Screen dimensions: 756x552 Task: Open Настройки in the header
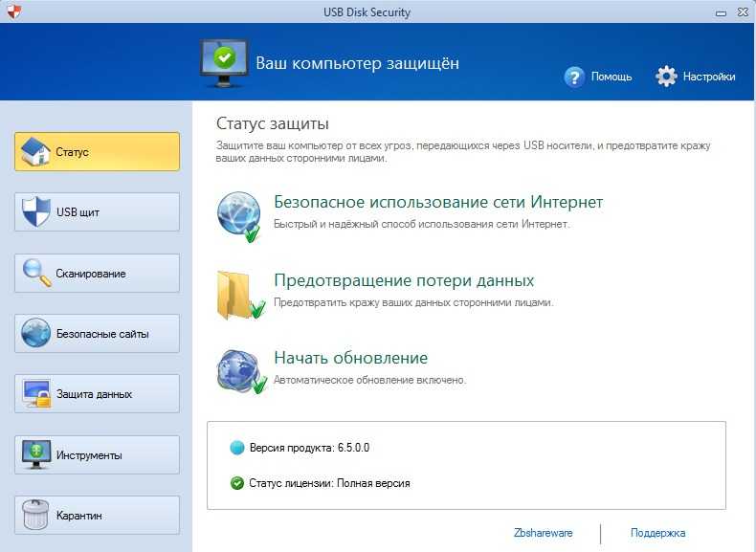point(709,77)
